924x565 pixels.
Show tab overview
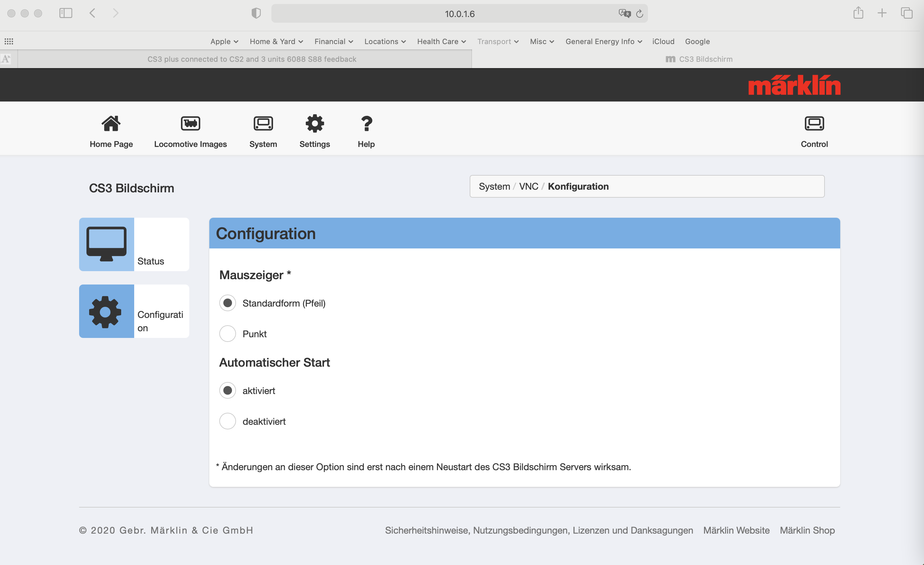pyautogui.click(x=907, y=13)
